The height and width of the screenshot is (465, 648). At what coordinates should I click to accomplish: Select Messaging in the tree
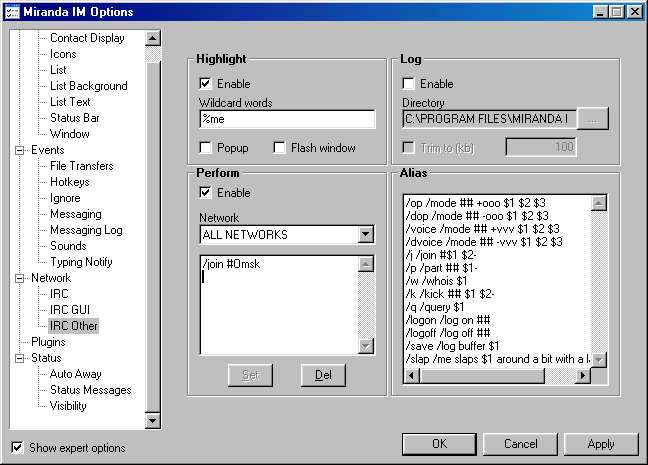click(76, 214)
